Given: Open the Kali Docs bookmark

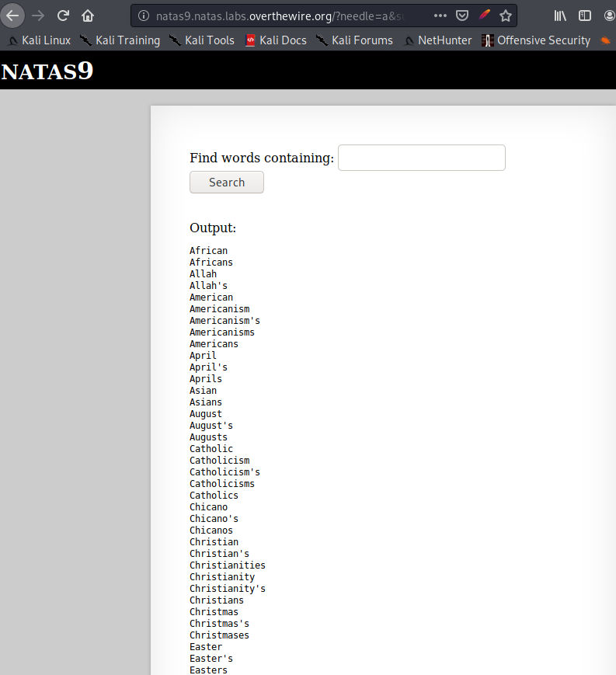Looking at the screenshot, I should pos(275,40).
